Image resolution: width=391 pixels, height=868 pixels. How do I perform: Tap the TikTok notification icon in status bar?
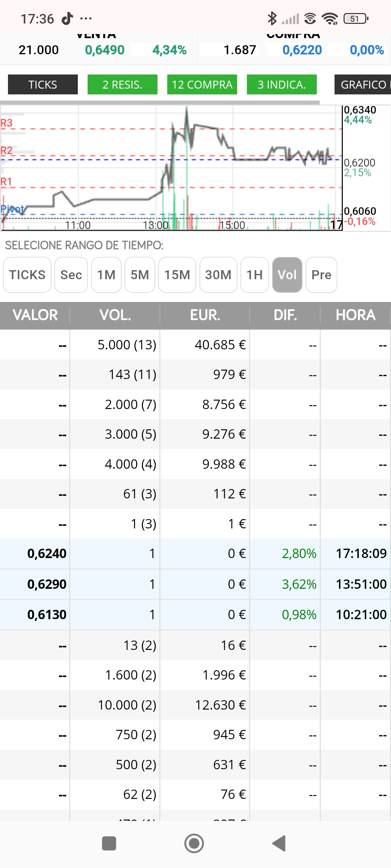[x=67, y=18]
